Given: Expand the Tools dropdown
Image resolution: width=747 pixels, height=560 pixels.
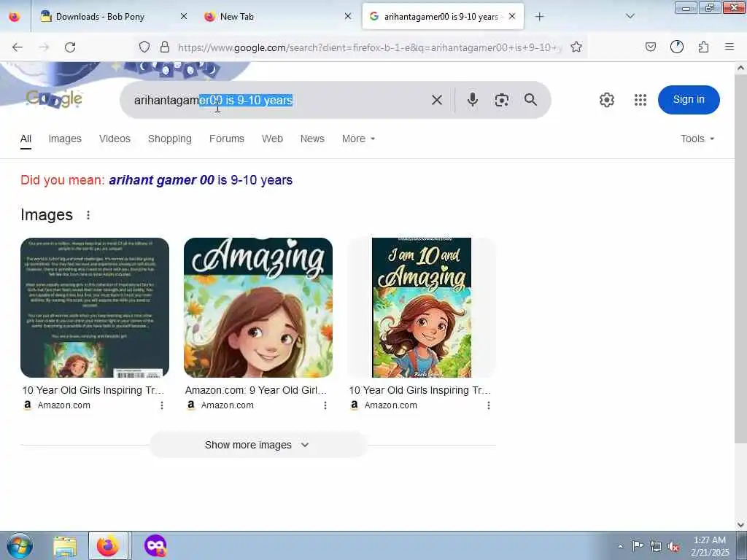Looking at the screenshot, I should click(x=697, y=139).
